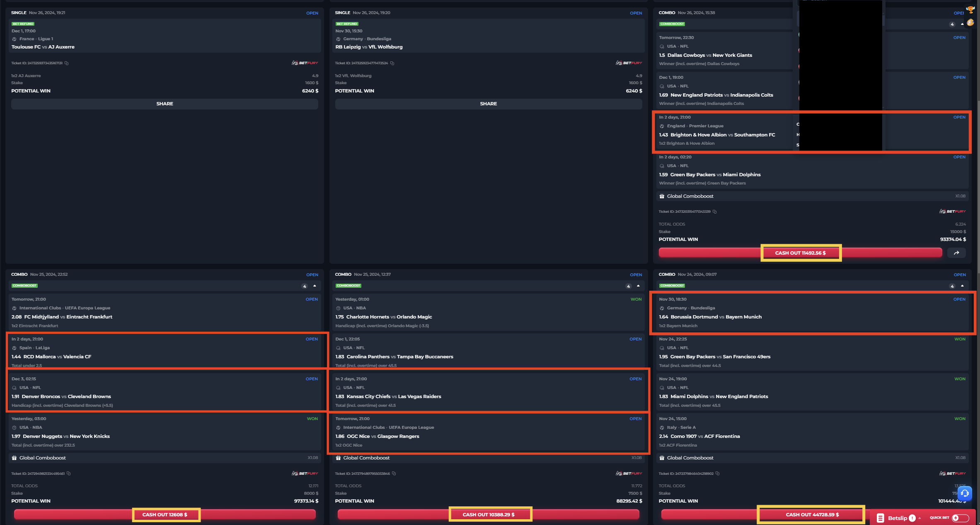Image resolution: width=980 pixels, height=525 pixels.
Task: Cash out 12608 $ on Nov 25 22:52 combo
Action: pos(165,514)
